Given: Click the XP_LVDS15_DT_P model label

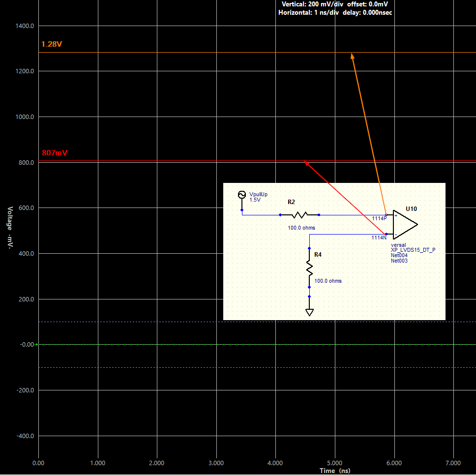Looking at the screenshot, I should (413, 250).
